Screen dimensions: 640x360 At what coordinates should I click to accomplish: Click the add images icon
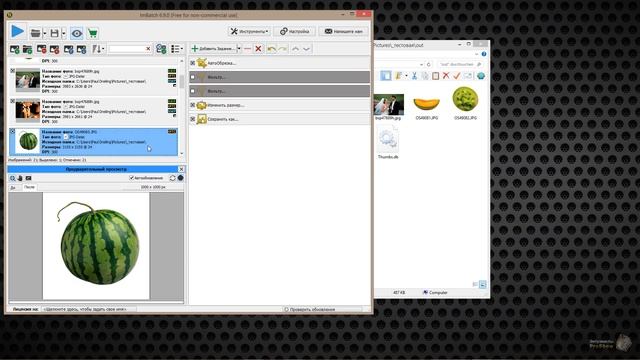pyautogui.click(x=14, y=49)
